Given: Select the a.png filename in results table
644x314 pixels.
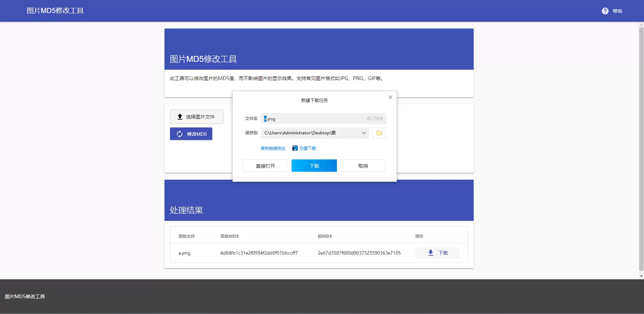Looking at the screenshot, I should 184,253.
